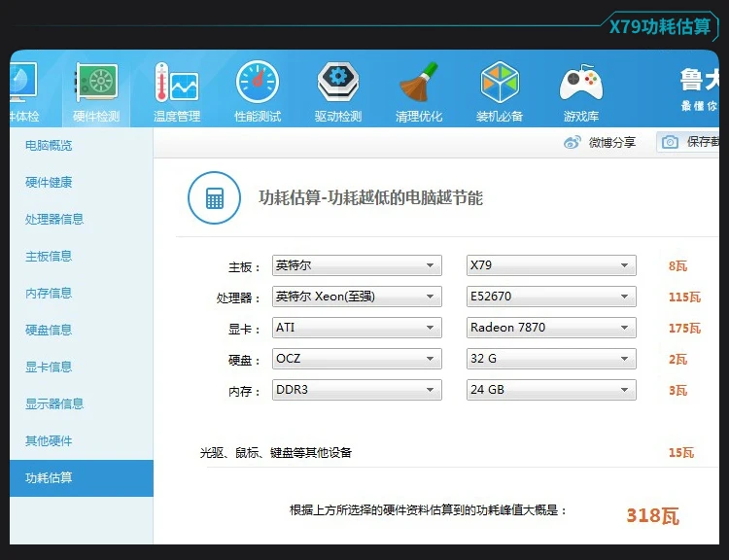Click the 根据上方所选择的硬件资料估算 summary sentence

tap(429, 510)
